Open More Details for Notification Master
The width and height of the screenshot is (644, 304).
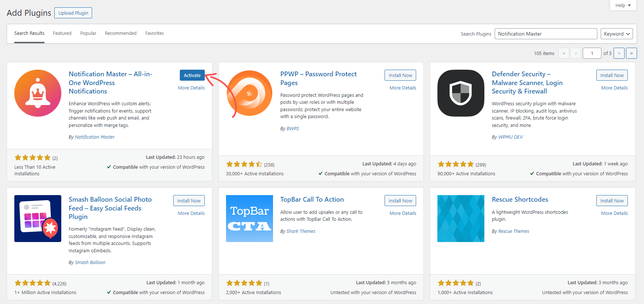coord(191,88)
